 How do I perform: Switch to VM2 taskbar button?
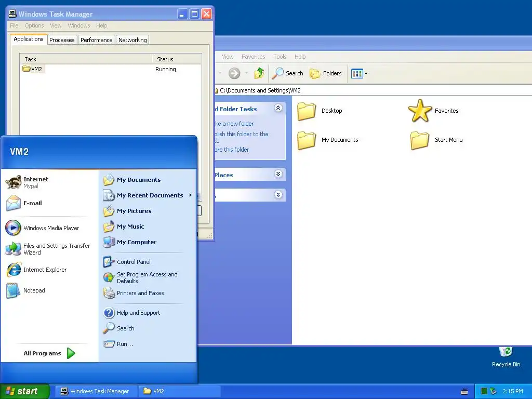coord(180,391)
